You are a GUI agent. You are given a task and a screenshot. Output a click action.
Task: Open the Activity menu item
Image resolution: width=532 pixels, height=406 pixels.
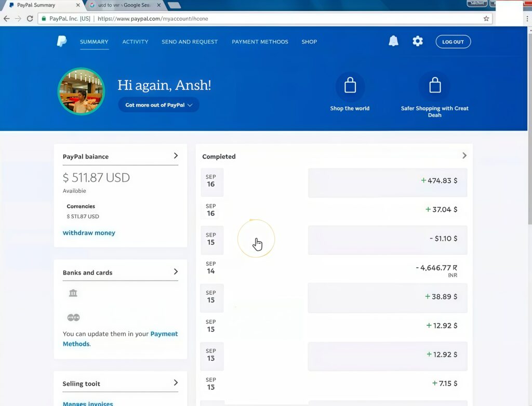click(x=135, y=42)
